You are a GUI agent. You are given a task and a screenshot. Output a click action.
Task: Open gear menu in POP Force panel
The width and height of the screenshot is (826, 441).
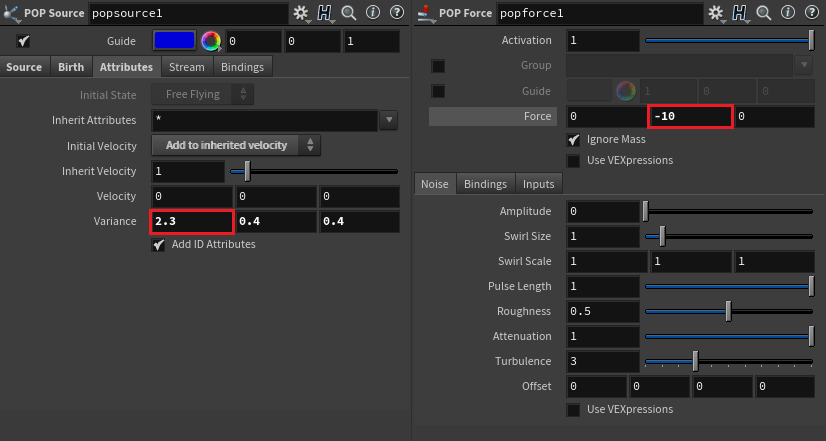715,13
